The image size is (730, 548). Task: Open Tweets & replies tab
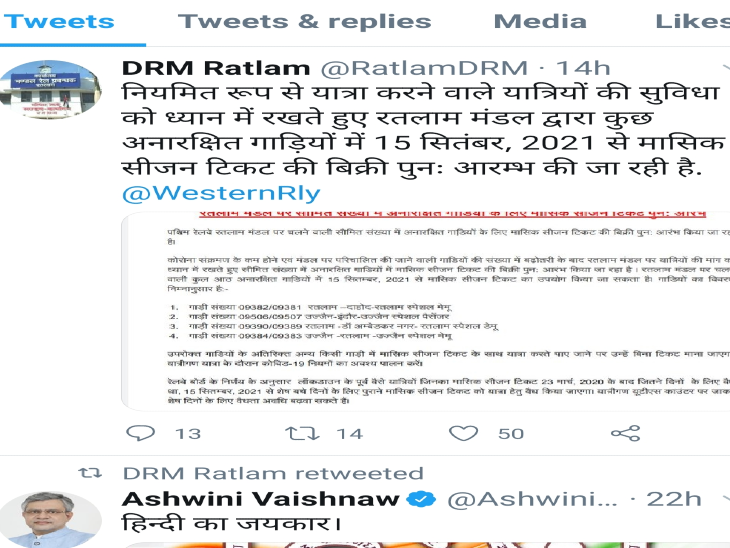(x=304, y=21)
